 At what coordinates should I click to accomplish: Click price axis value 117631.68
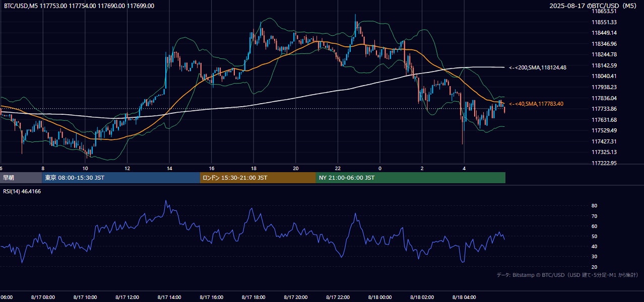[x=604, y=120]
